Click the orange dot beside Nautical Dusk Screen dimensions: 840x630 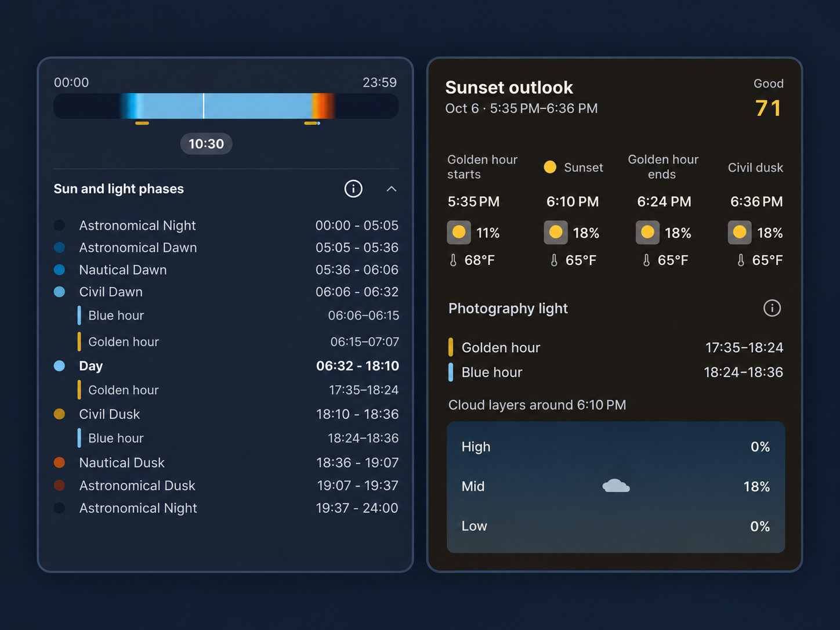pyautogui.click(x=59, y=462)
